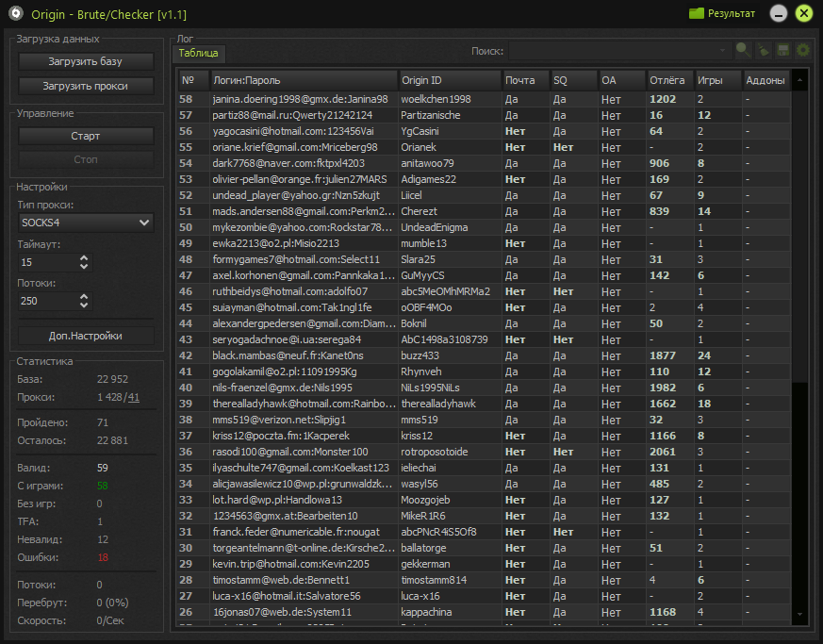Click the Валид value 59
The width and height of the screenshot is (823, 644).
[103, 468]
